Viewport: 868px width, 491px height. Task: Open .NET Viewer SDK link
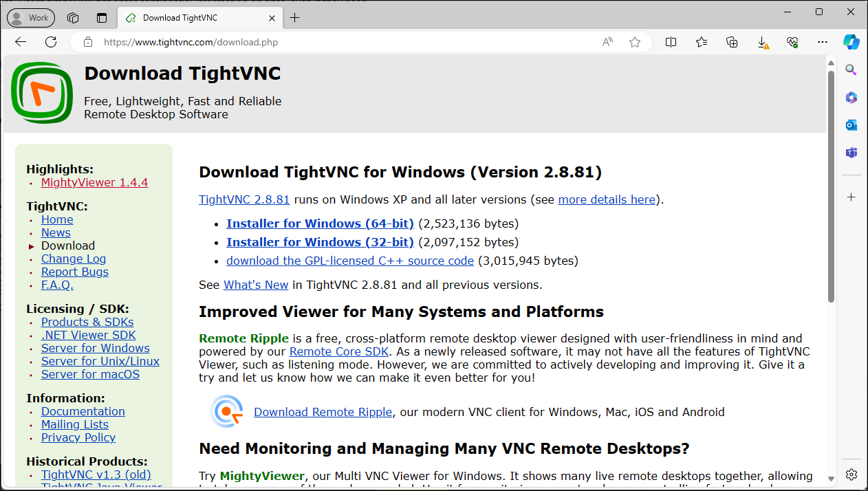(89, 335)
